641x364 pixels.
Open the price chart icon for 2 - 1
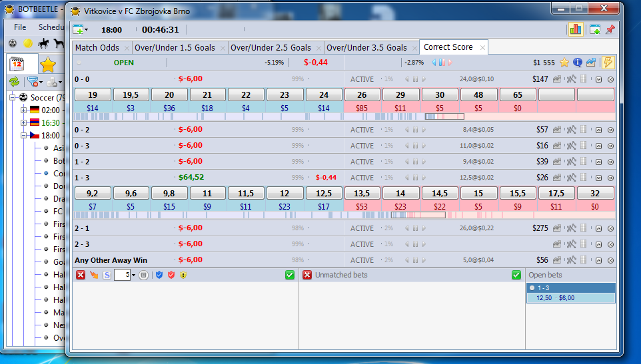click(x=557, y=228)
